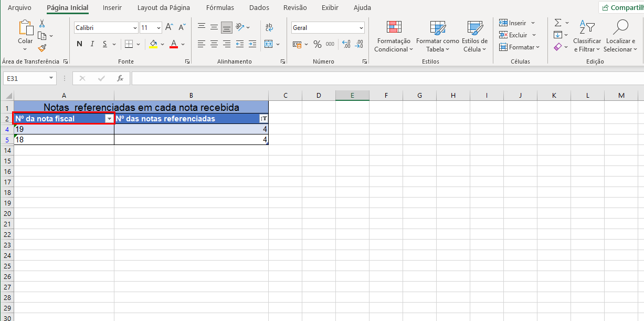Open the Formatar cells menu
Screen dimensions: 644x321
pos(520,47)
